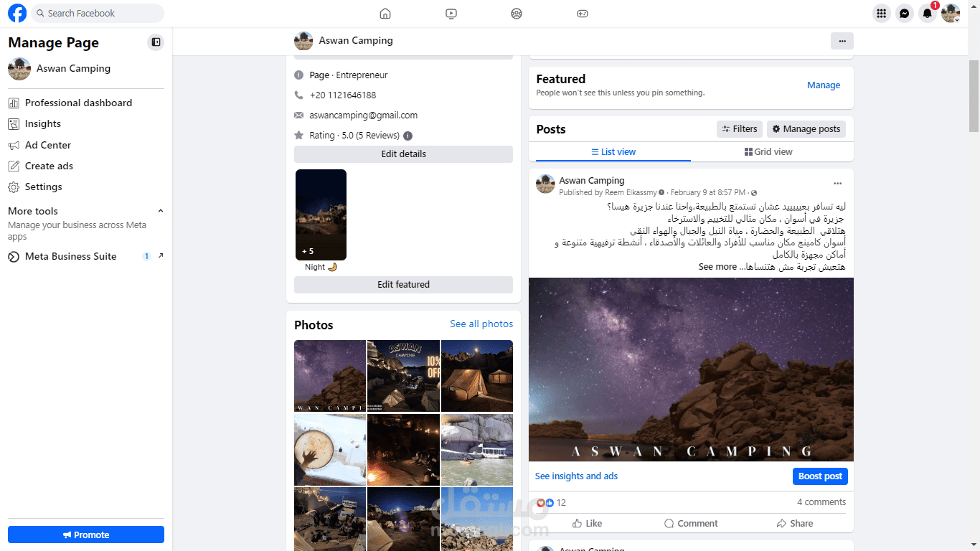This screenshot has width=980, height=551.
Task: Like the Aswan Camping post
Action: pos(588,523)
